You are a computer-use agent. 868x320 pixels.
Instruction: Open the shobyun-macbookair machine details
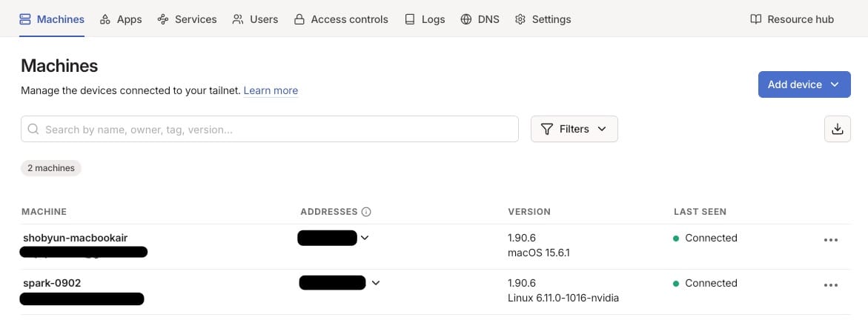(76, 238)
